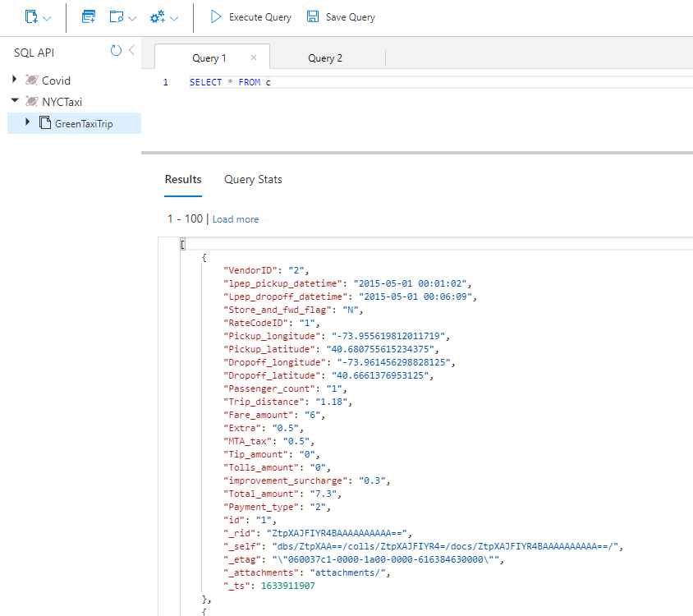This screenshot has width=693, height=616.
Task: Click the Load more link
Action: click(x=236, y=219)
